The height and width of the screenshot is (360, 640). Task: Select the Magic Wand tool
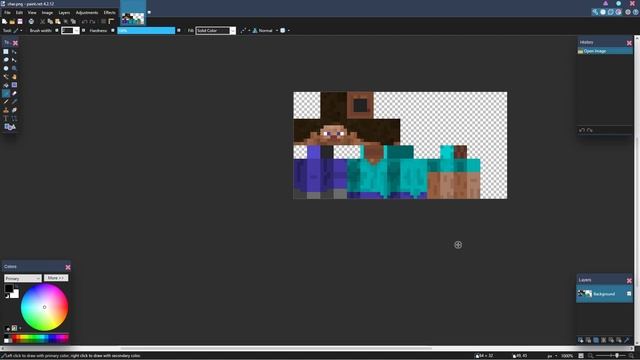[x=6, y=76]
